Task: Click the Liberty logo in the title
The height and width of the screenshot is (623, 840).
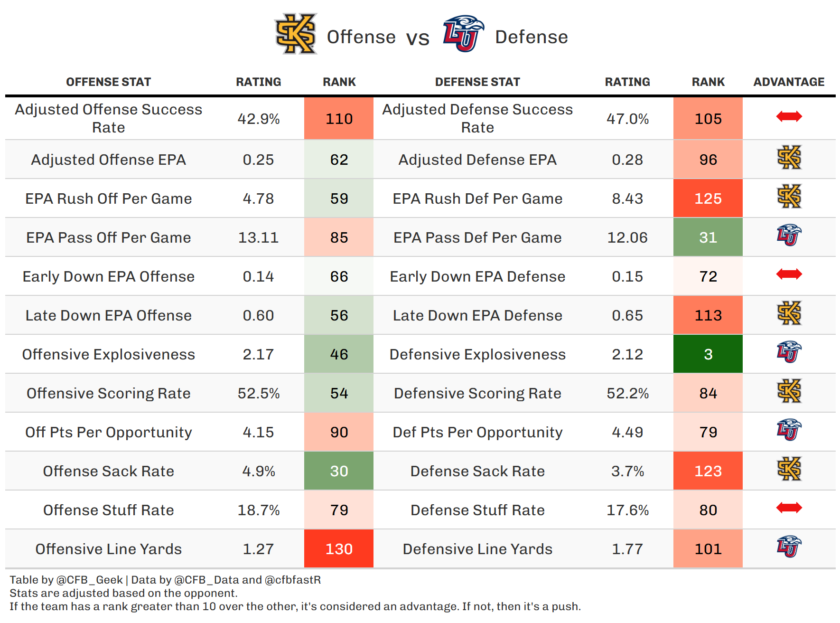Action: coord(463,34)
